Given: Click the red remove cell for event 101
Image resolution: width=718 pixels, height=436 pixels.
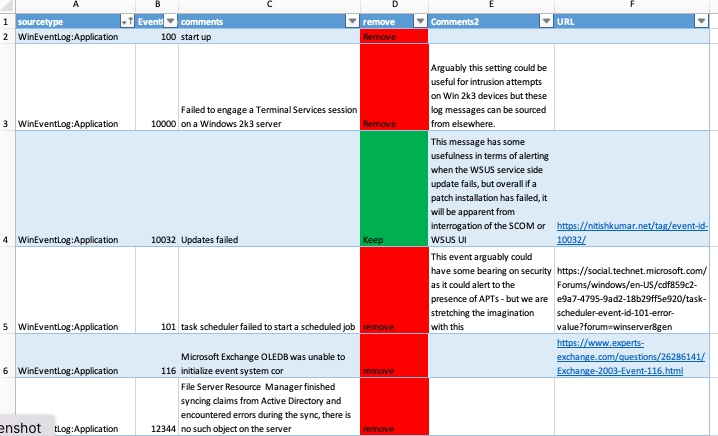Looking at the screenshot, I should click(x=394, y=290).
